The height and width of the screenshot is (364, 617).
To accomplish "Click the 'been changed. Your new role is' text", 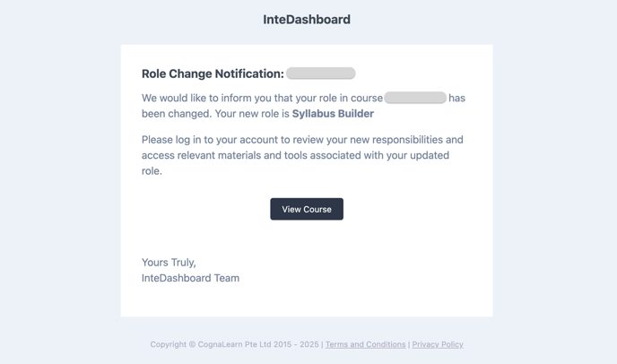I will coord(215,114).
